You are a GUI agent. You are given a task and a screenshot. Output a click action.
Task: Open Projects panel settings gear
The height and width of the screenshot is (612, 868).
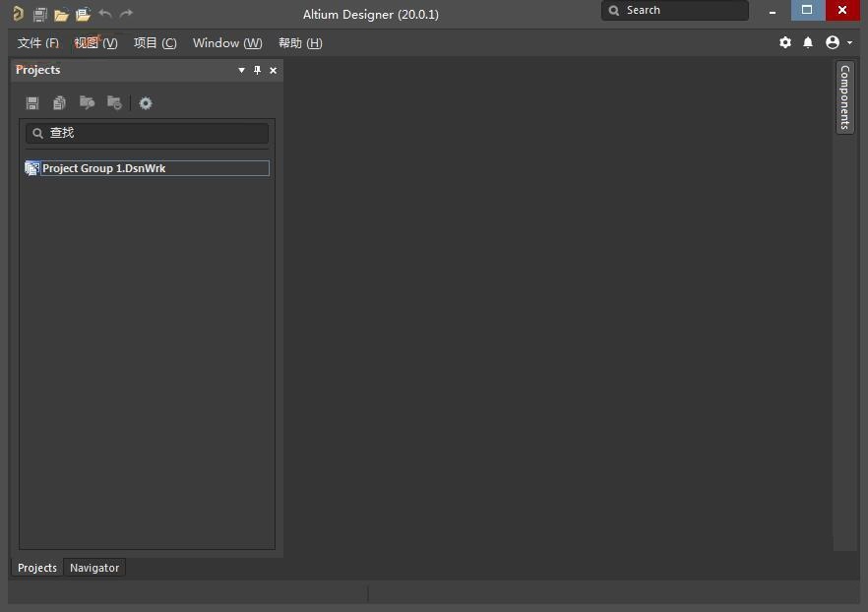[x=146, y=103]
